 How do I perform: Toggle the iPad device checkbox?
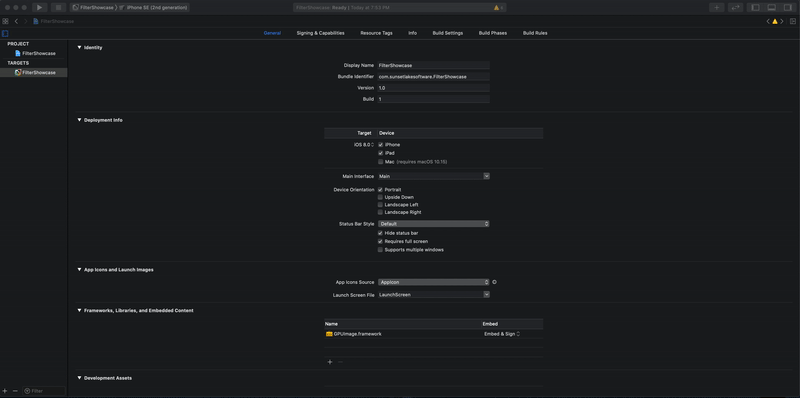(x=381, y=153)
